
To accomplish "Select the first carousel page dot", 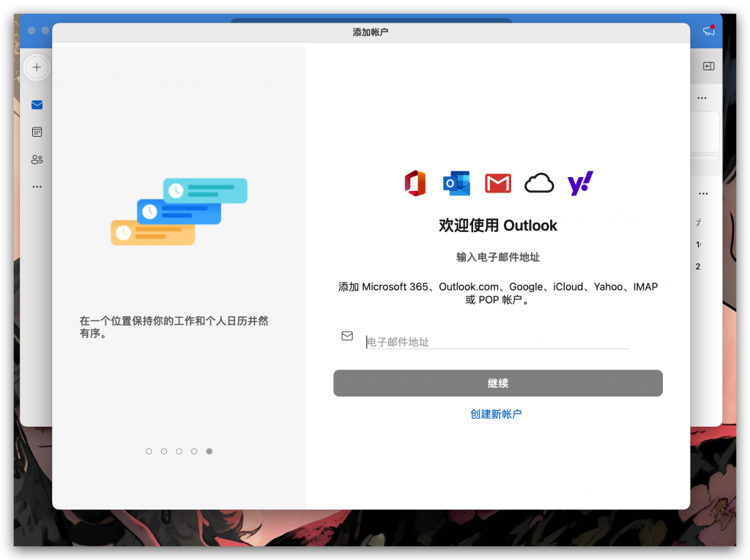I will pos(149,452).
